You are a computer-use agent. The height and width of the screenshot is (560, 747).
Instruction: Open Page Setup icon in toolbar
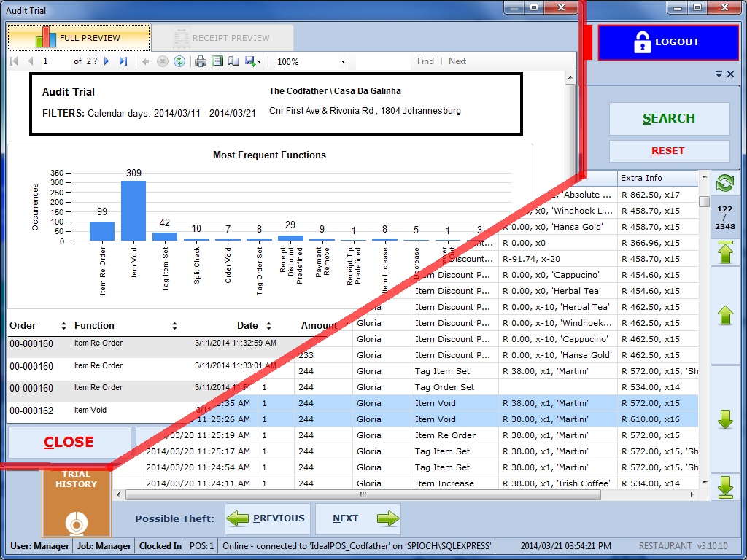click(233, 61)
